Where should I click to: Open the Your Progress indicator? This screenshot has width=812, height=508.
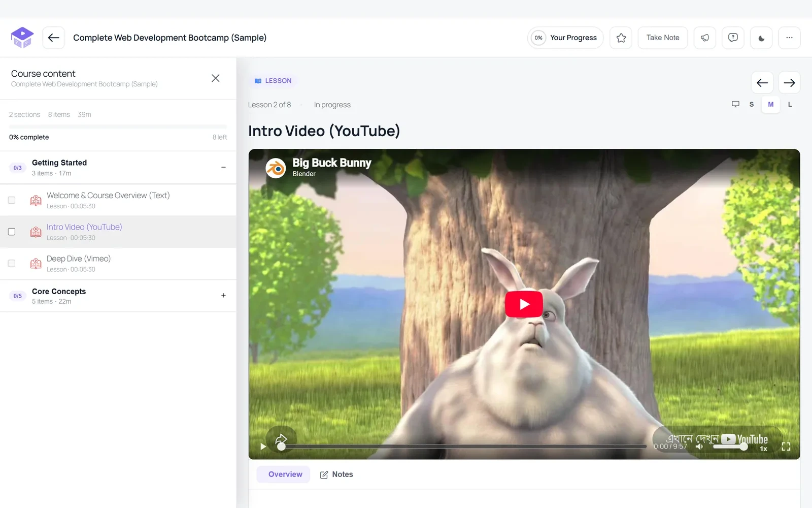coord(565,38)
